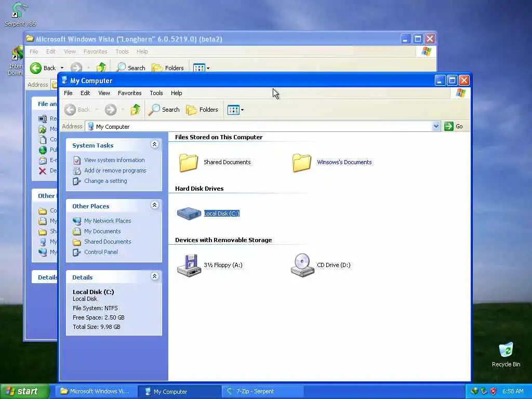
Task: Click View system information link
Action: [x=114, y=160]
